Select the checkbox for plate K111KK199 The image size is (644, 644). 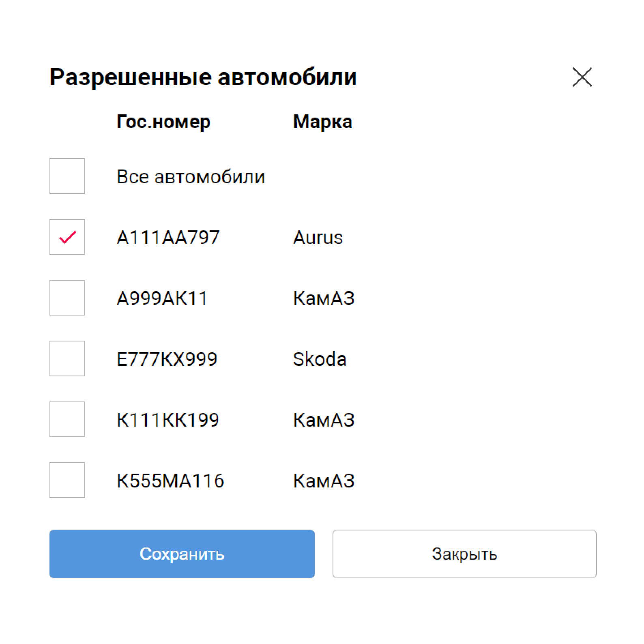click(x=67, y=419)
